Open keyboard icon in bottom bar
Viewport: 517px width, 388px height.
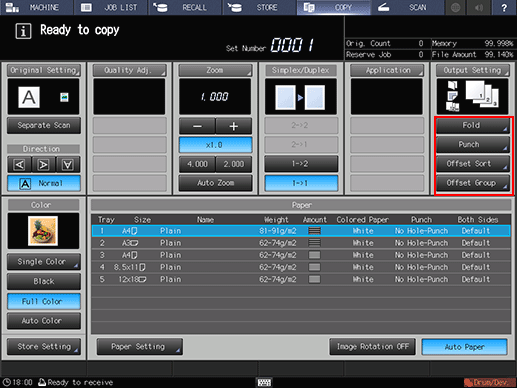(x=264, y=382)
